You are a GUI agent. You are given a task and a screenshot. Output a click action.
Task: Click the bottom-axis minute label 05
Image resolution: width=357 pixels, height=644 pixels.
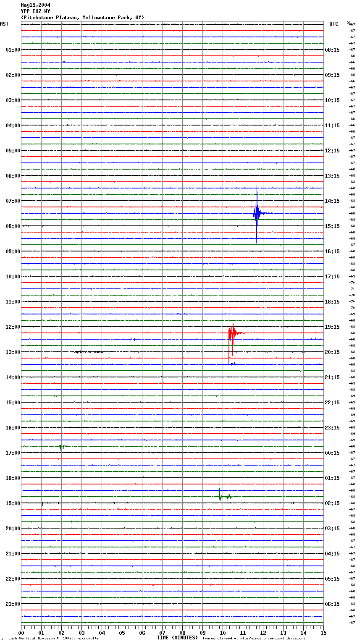(122, 633)
